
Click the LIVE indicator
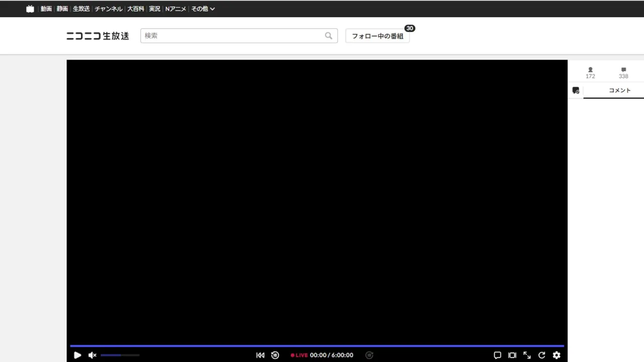click(x=299, y=355)
